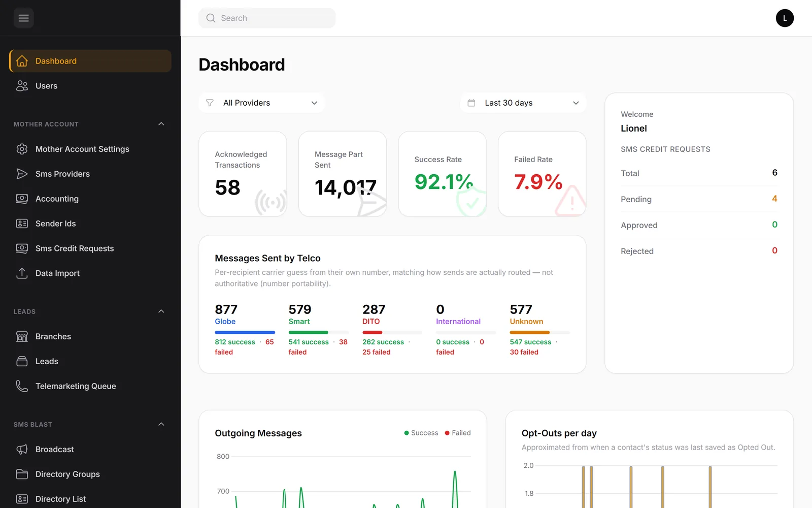812x508 pixels.
Task: Click the Rejected credit requests row
Action: click(699, 251)
